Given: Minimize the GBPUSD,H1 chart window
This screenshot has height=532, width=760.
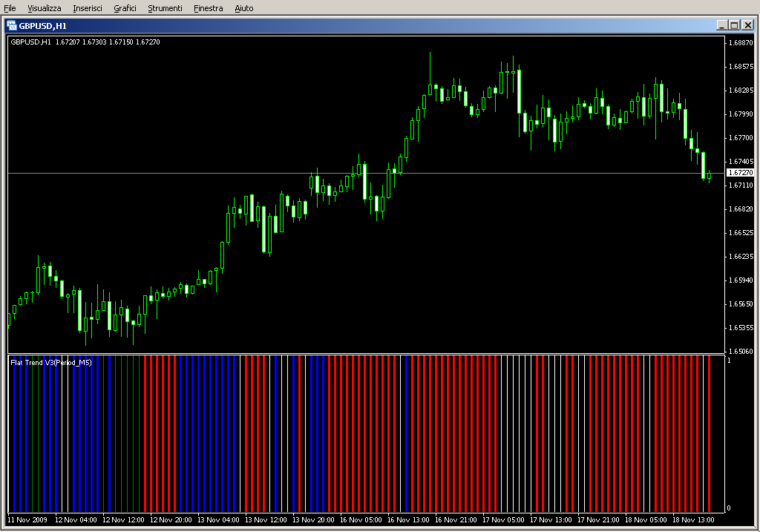Looking at the screenshot, I should 721,25.
